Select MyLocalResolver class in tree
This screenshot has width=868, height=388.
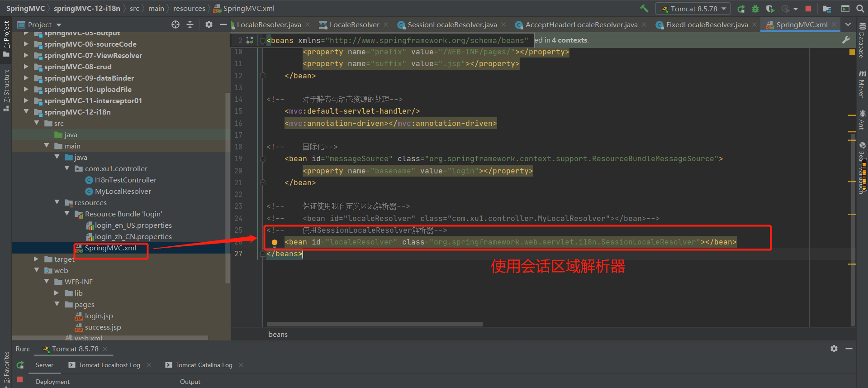click(123, 191)
